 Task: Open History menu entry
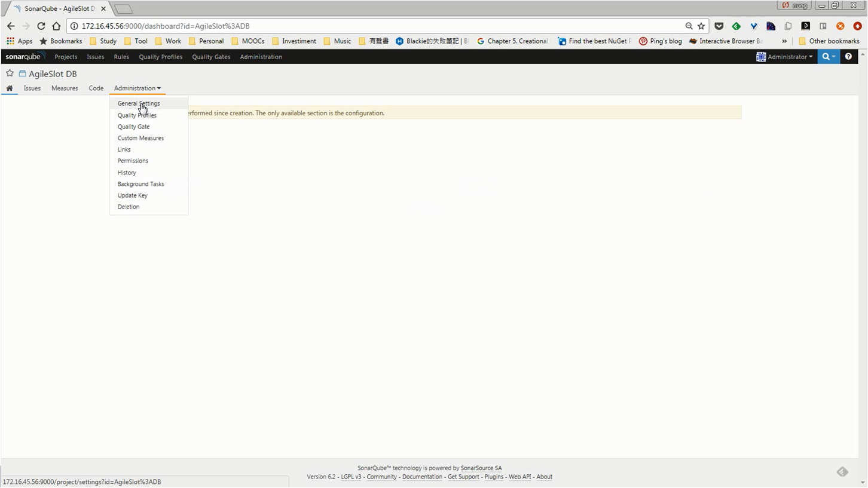tap(127, 173)
